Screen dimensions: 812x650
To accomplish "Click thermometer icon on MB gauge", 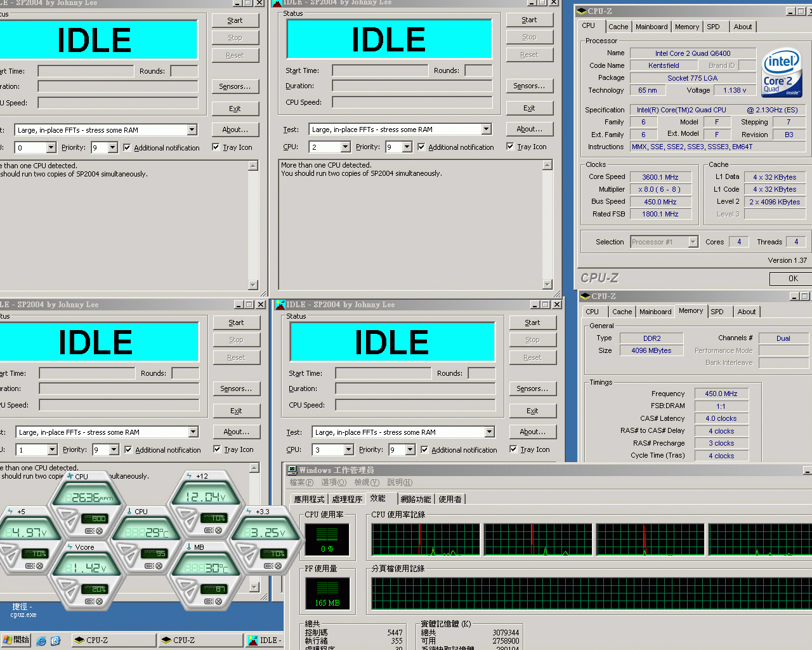I will [x=188, y=547].
